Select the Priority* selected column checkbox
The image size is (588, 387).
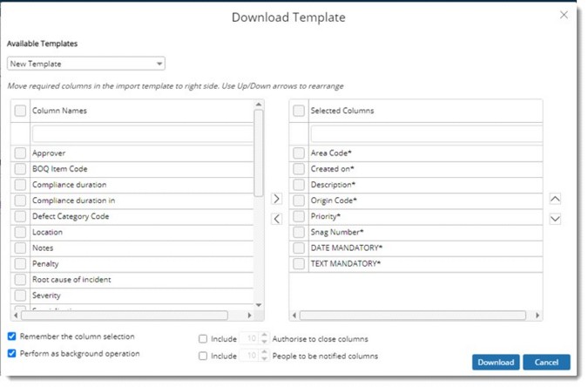coord(299,216)
